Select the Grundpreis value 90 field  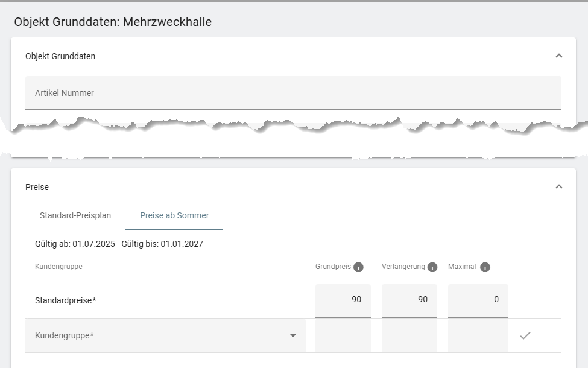coord(343,300)
